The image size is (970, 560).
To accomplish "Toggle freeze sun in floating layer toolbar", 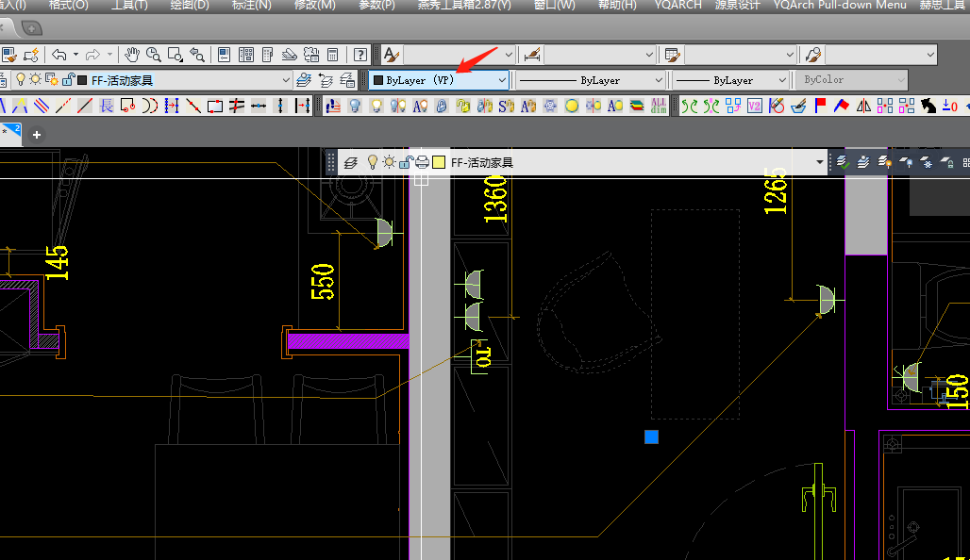I will [389, 162].
